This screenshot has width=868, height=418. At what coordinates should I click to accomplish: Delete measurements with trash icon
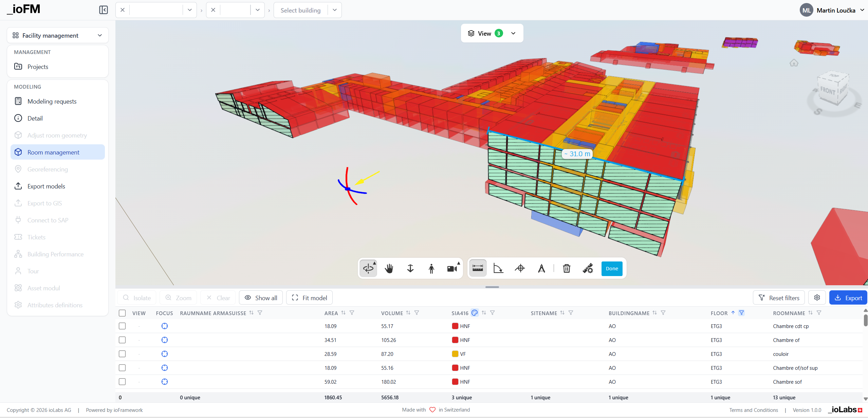click(x=566, y=269)
